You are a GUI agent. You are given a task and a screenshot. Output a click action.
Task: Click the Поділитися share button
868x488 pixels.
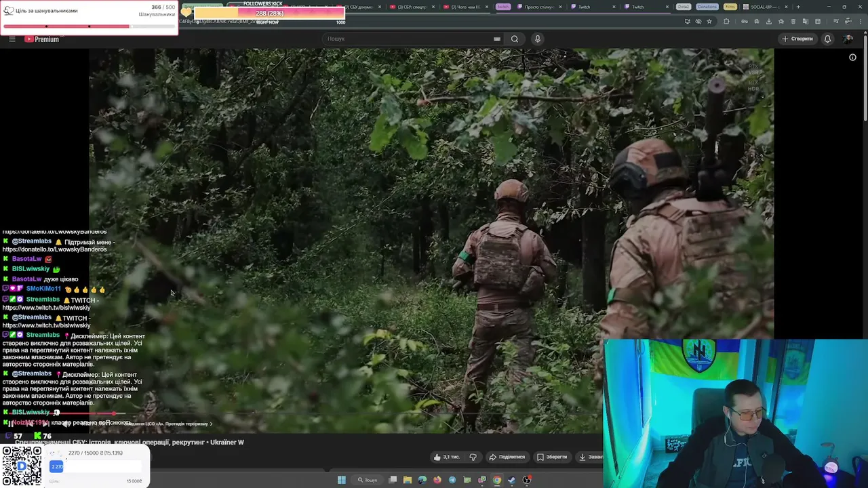coord(507,457)
